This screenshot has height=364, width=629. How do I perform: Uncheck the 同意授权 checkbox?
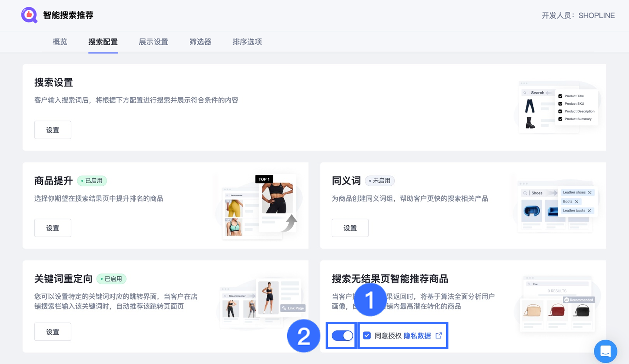point(367,336)
